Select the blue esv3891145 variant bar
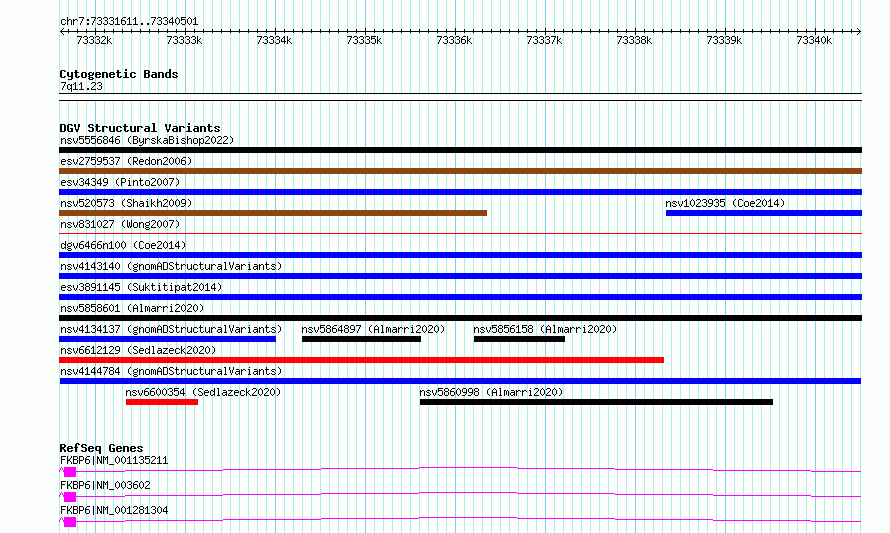890x533 pixels. (460, 297)
